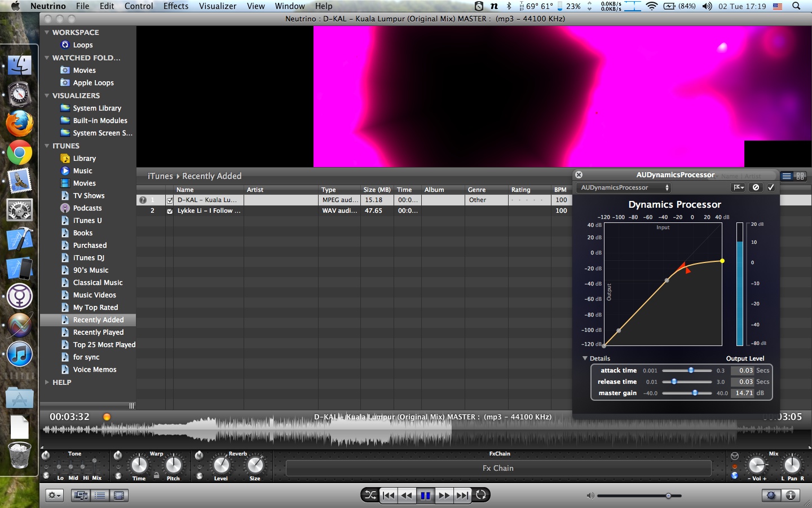
Task: Open the Visualizer menu
Action: 218,6
